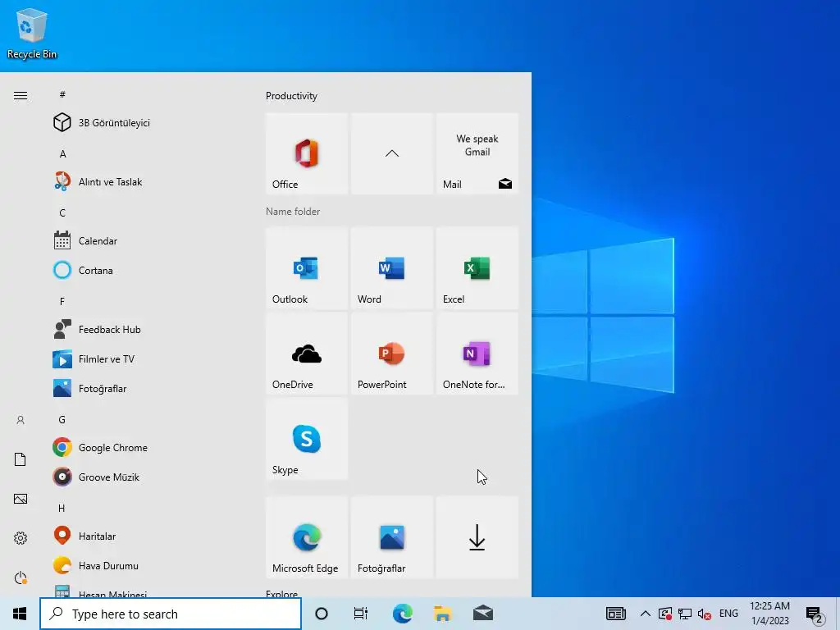
Task: Open the user account button
Action: (x=21, y=420)
